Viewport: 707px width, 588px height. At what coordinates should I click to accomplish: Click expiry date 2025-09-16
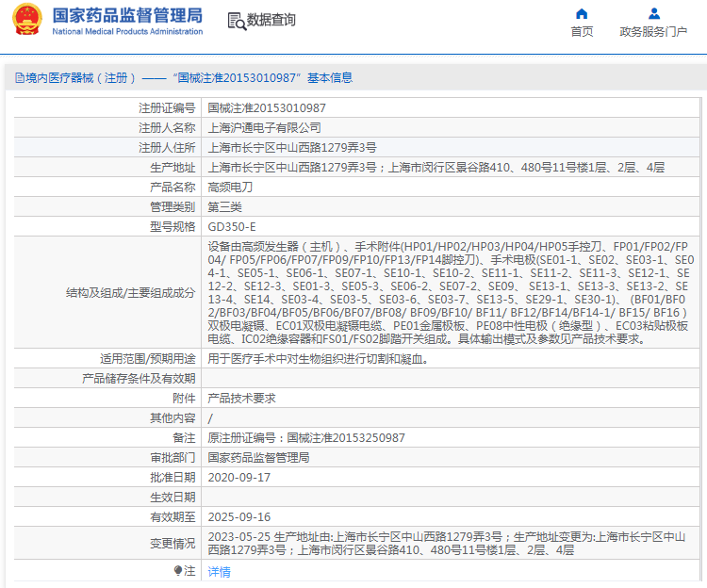point(239,517)
